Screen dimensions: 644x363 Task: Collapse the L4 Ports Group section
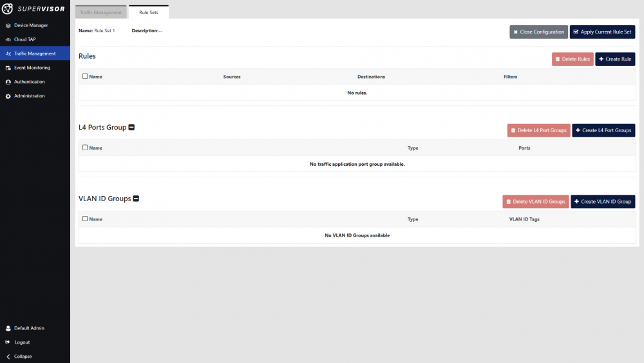131,128
